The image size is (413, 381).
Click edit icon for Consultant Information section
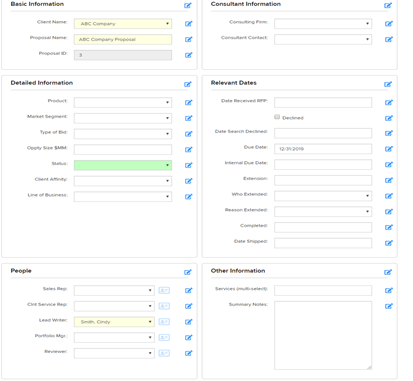[388, 5]
